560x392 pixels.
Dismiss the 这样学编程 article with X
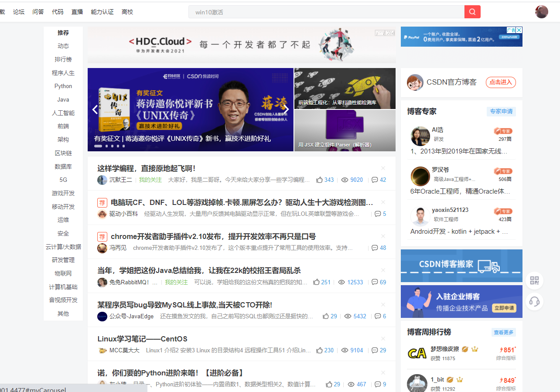(383, 168)
